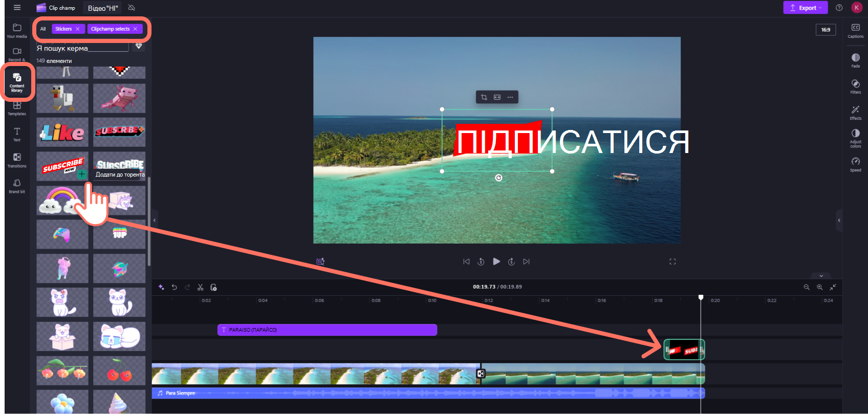This screenshot has width=868, height=414.
Task: Select the Like sticker thumbnail
Action: [x=62, y=133]
